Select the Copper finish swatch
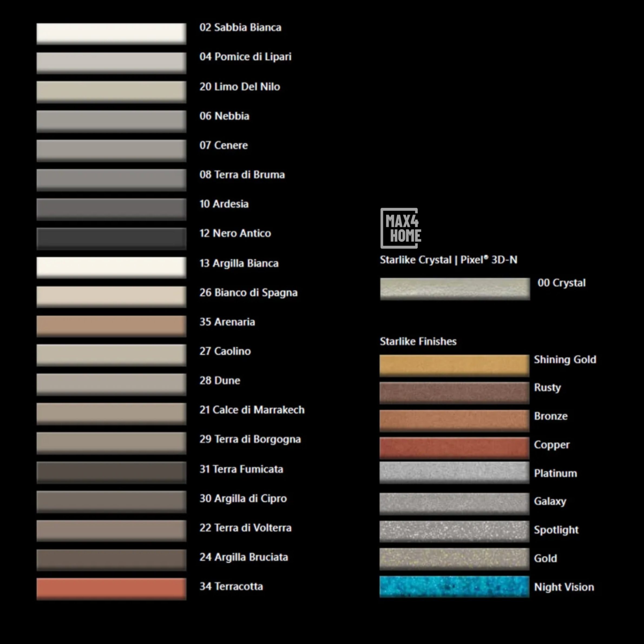The height and width of the screenshot is (644, 644). click(454, 448)
